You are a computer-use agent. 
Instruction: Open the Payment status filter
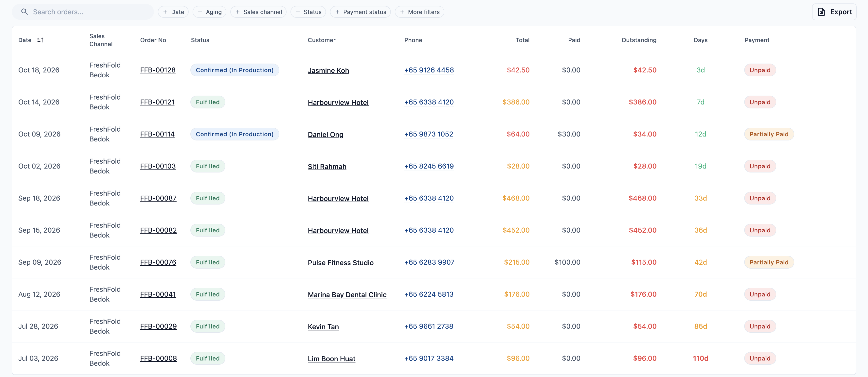pos(361,12)
